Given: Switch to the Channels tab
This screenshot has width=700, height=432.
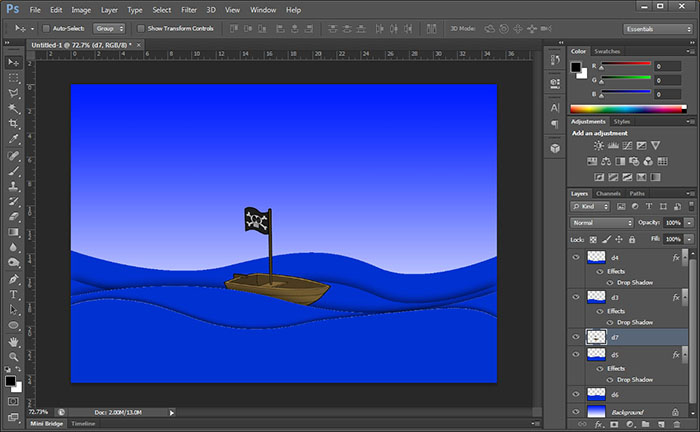Looking at the screenshot, I should tap(608, 193).
